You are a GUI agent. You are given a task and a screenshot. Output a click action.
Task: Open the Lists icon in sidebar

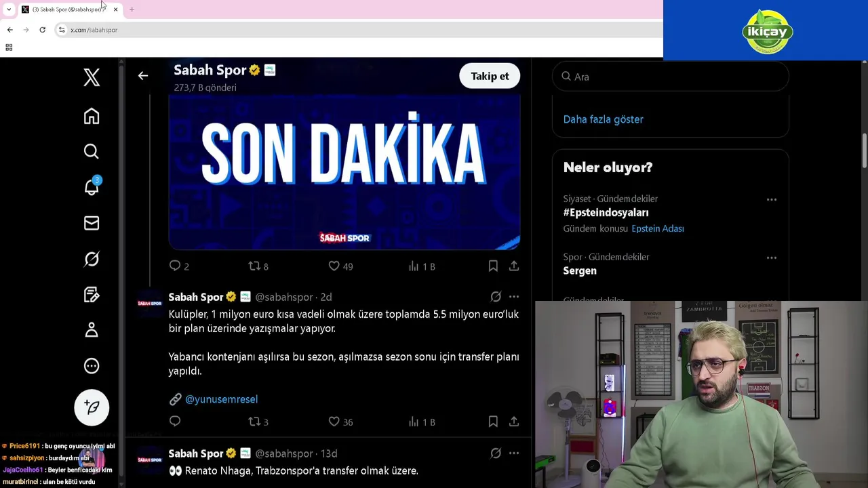92,295
